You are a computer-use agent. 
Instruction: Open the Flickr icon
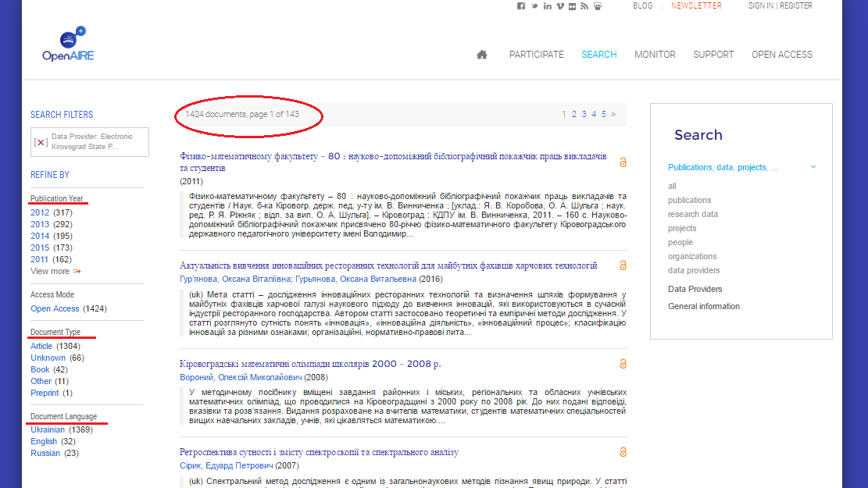click(x=572, y=5)
